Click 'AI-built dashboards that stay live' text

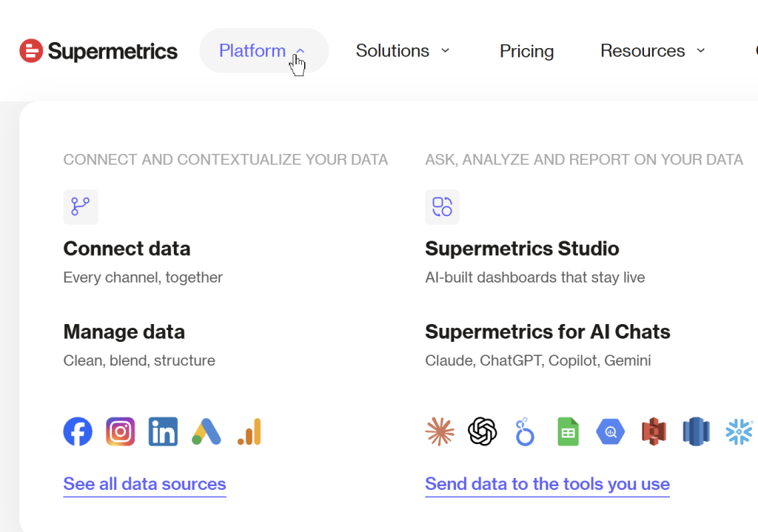point(535,277)
